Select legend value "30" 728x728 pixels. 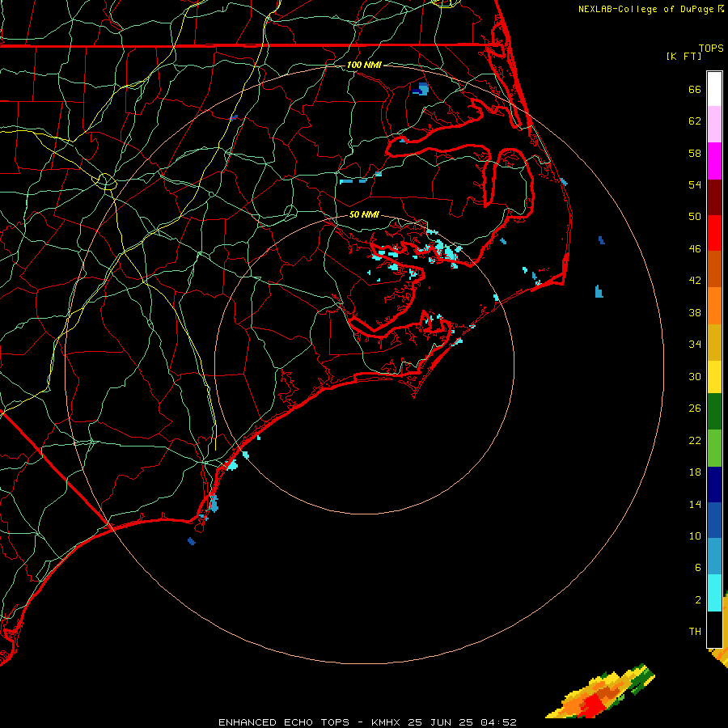[x=695, y=376]
